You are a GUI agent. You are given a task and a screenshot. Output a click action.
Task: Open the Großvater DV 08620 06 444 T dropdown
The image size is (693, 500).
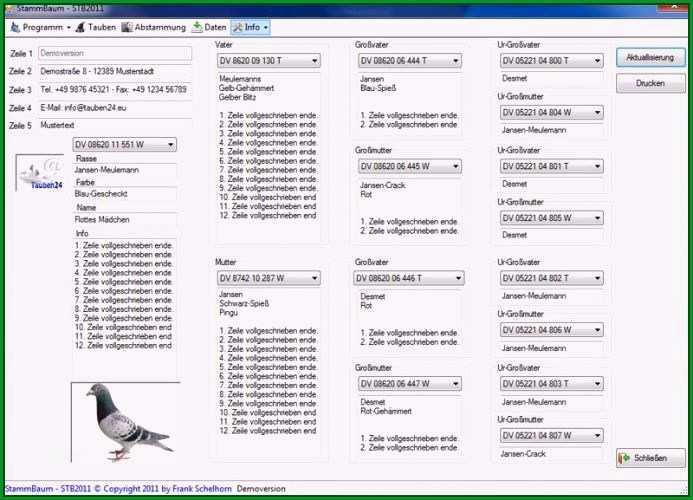click(409, 61)
